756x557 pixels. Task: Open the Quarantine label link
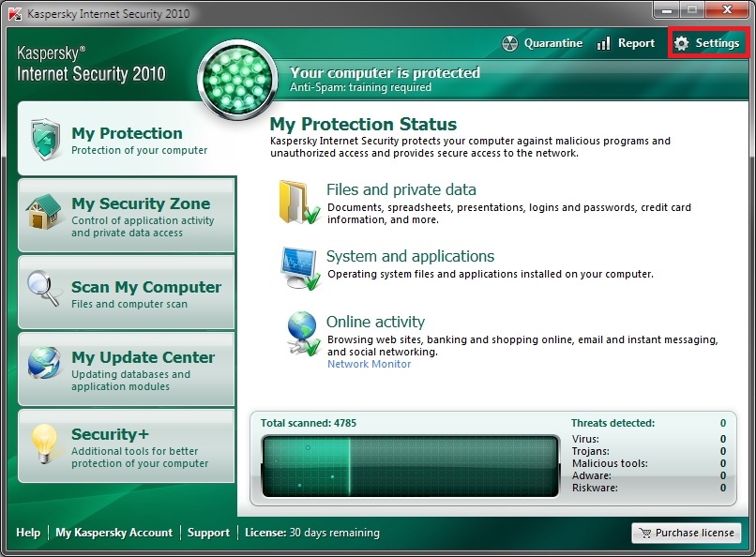coord(553,43)
